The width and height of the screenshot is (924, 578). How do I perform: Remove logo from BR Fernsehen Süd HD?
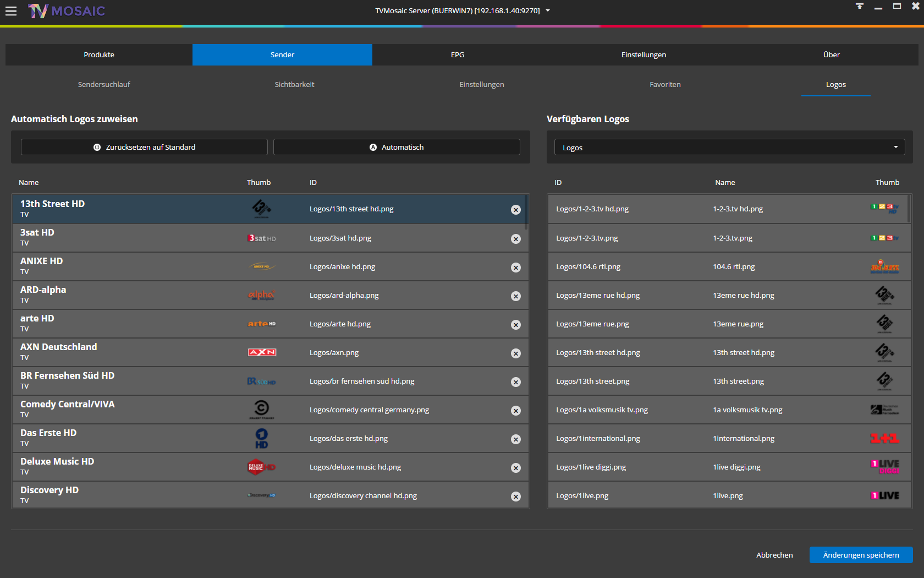(516, 382)
